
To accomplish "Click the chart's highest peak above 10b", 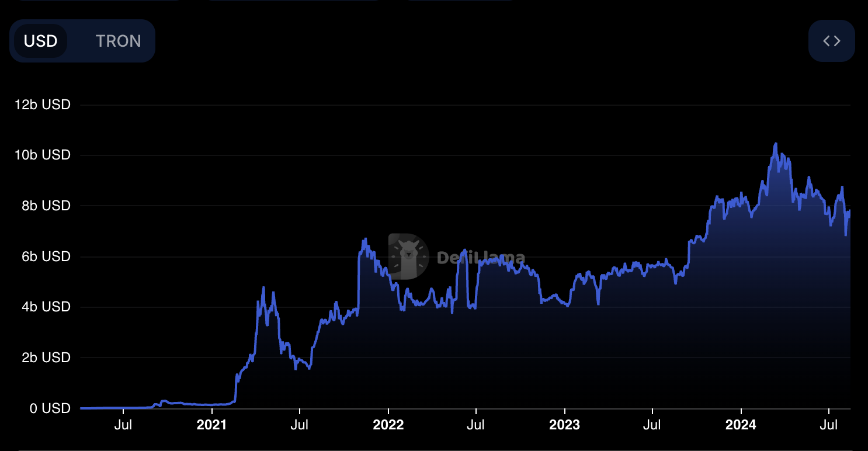I will point(775,144).
